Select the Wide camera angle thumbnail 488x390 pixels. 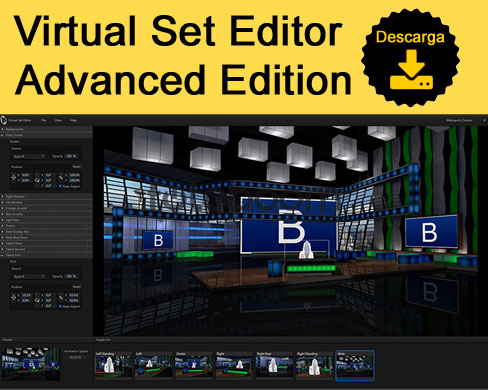point(355,365)
